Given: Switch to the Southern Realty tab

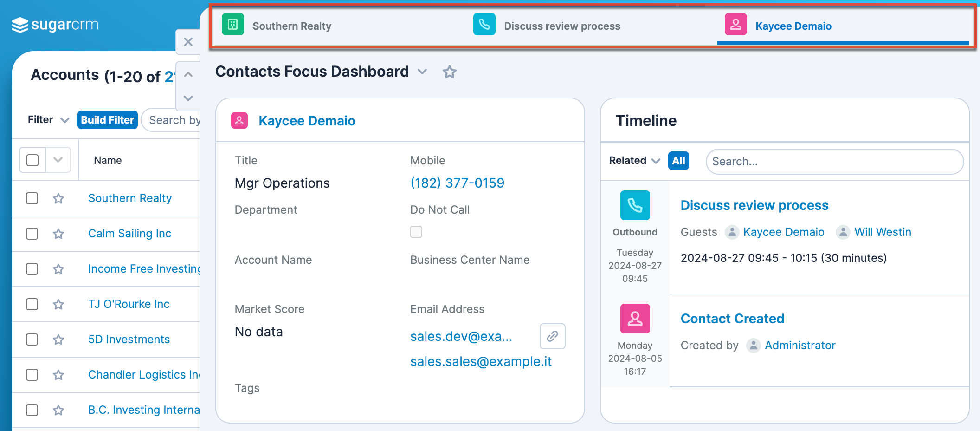Looking at the screenshot, I should [x=291, y=26].
